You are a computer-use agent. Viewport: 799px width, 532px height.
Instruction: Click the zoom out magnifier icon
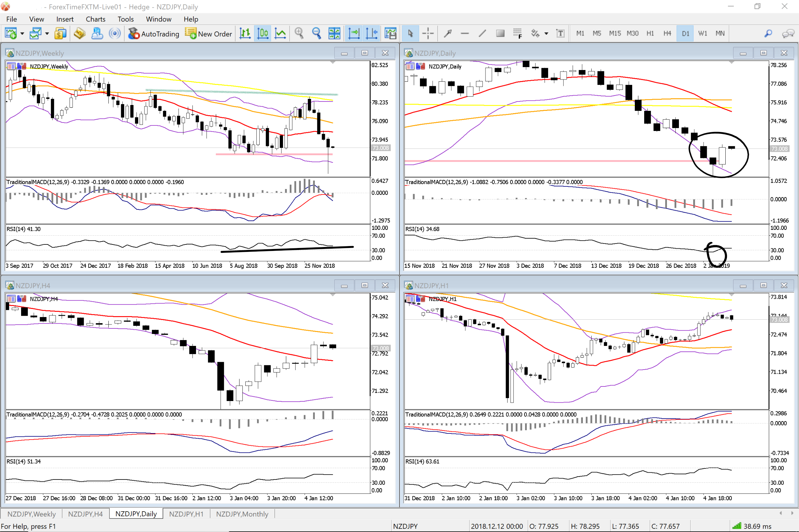tap(316, 33)
